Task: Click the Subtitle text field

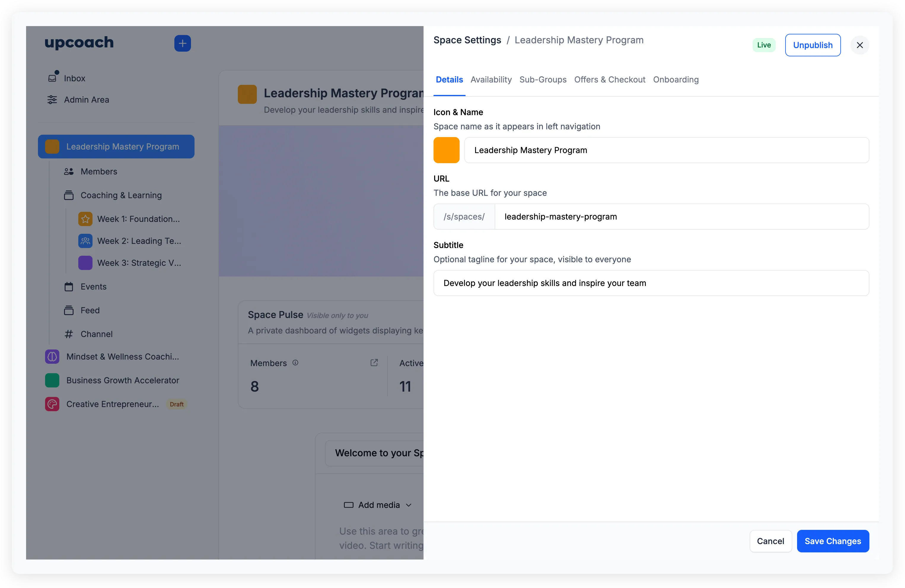Action: (x=651, y=283)
